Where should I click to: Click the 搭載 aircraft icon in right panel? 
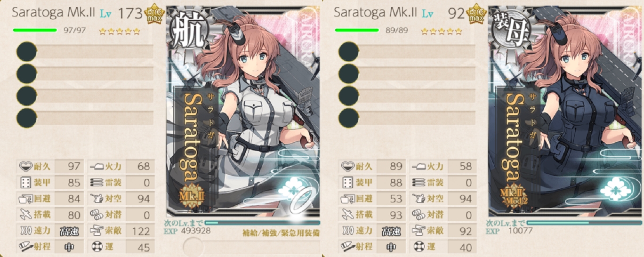tap(347, 215)
